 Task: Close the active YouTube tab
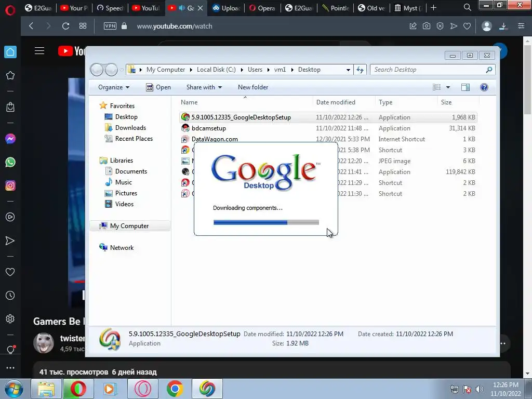(x=201, y=8)
